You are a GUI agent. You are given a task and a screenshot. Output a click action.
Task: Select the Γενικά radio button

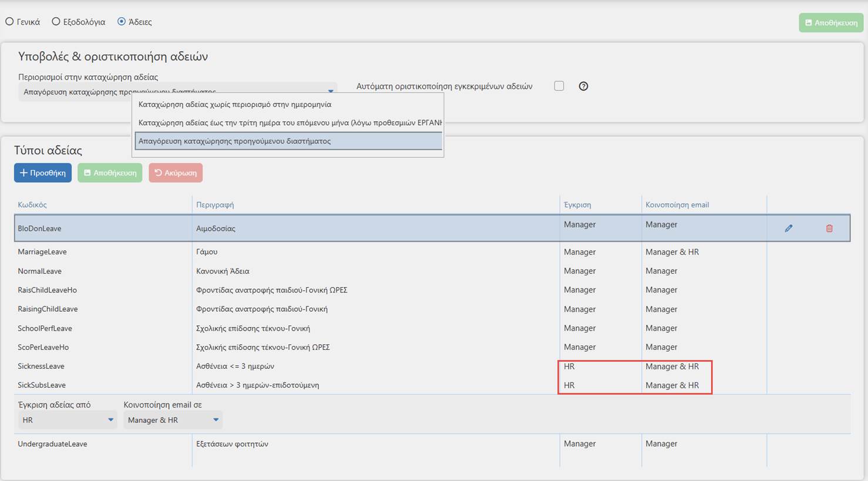(x=9, y=22)
